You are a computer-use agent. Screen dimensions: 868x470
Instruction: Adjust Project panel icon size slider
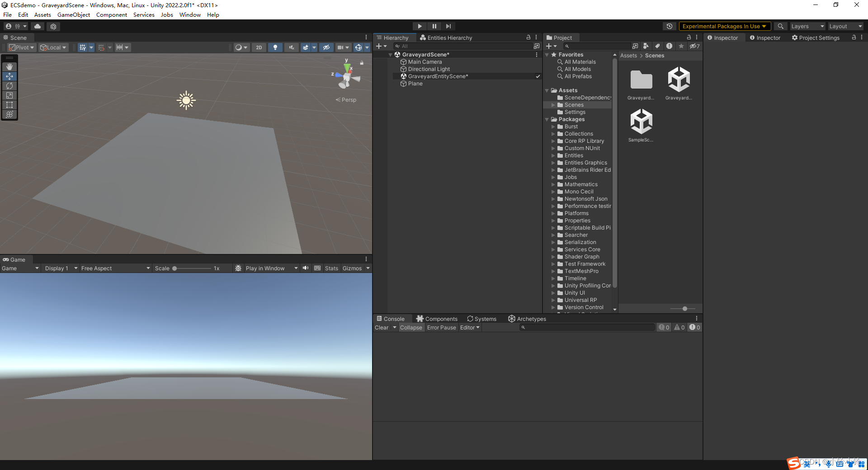pos(683,309)
